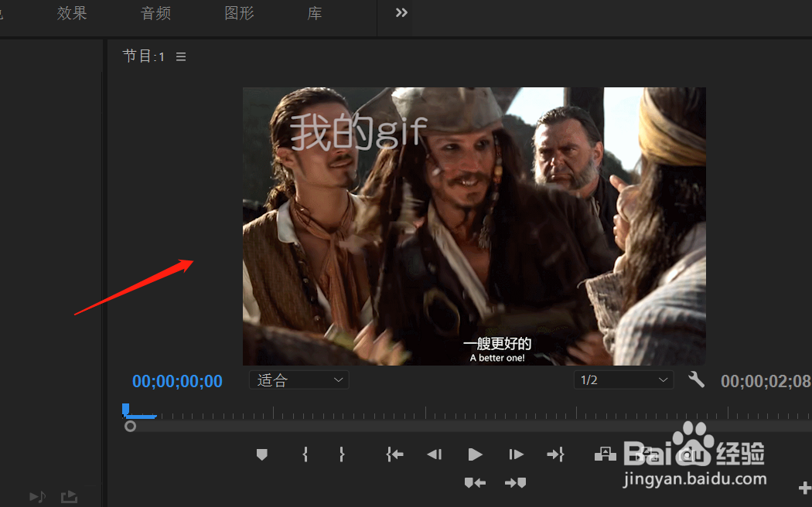Switch to the 效果 workspace tab
The image size is (812, 507).
click(x=72, y=13)
